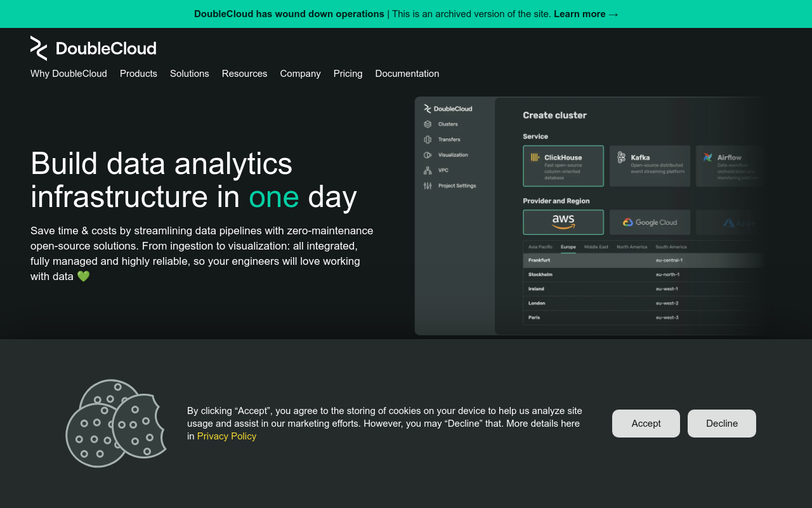Select the Stockholm region row
The image size is (812, 508).
[643, 275]
